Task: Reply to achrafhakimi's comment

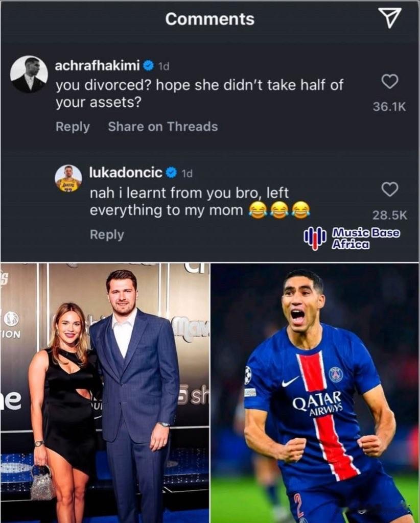Action: coord(73,127)
